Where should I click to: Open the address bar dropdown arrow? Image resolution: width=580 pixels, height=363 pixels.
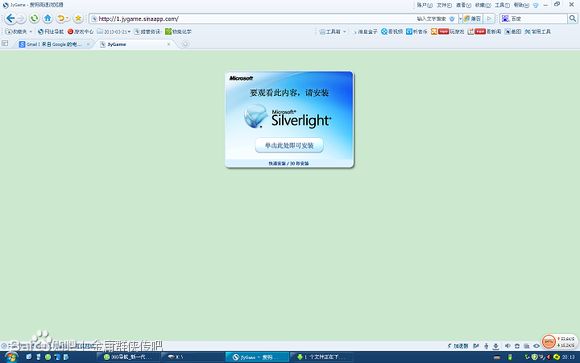pyautogui.click(x=460, y=19)
